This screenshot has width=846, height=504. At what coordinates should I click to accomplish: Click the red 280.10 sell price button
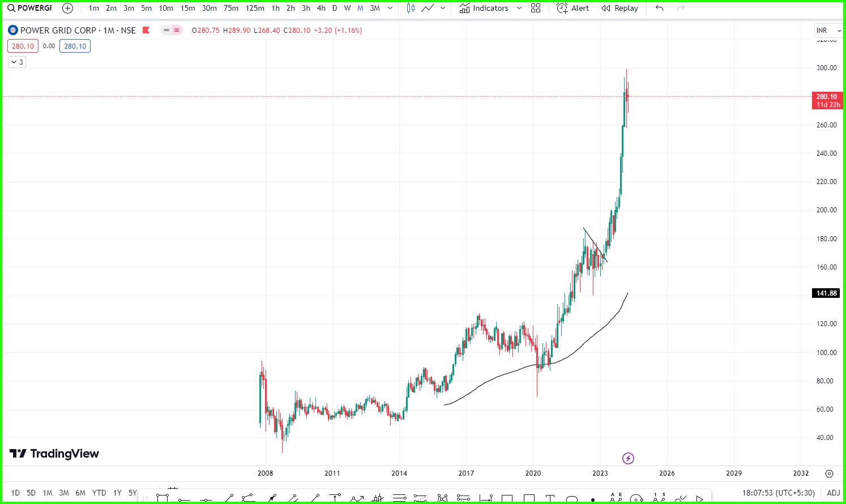coord(23,46)
